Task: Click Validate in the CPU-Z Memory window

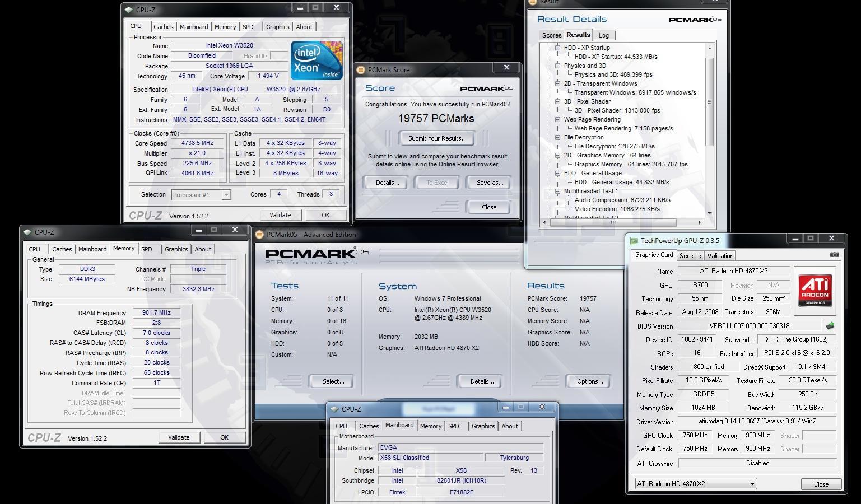Action: (179, 437)
